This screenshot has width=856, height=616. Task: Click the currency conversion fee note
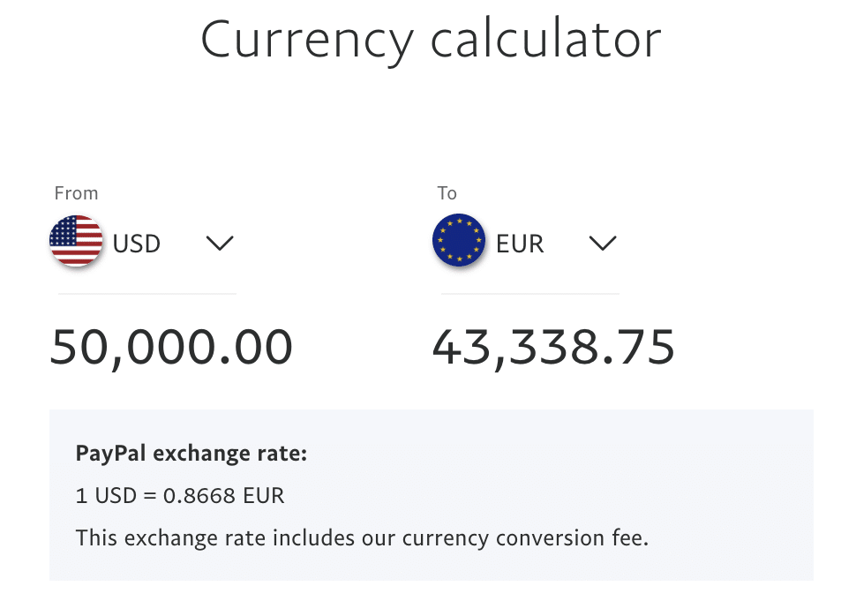click(x=362, y=538)
